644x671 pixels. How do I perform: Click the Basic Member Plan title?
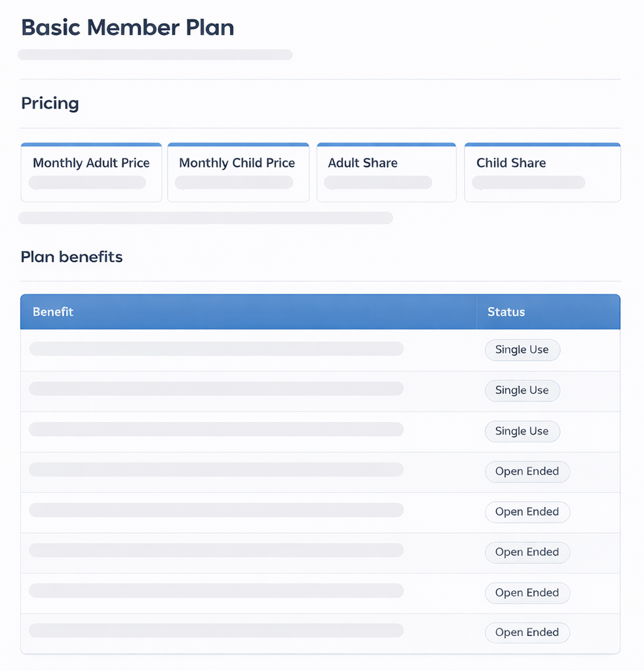[x=128, y=27]
